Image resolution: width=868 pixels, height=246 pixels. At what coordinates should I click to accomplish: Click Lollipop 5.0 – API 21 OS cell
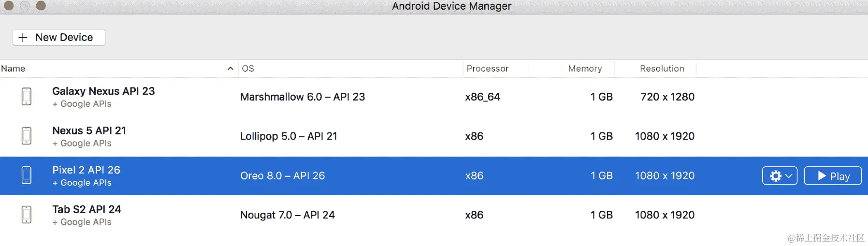pyautogui.click(x=289, y=136)
